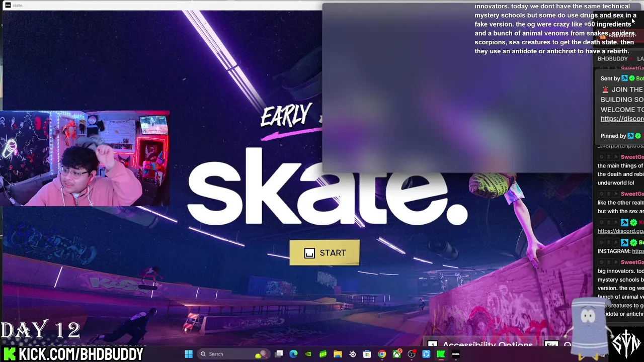The height and width of the screenshot is (362, 644).
Task: Switch to the skate. game taskbar icon
Action: [456, 354]
